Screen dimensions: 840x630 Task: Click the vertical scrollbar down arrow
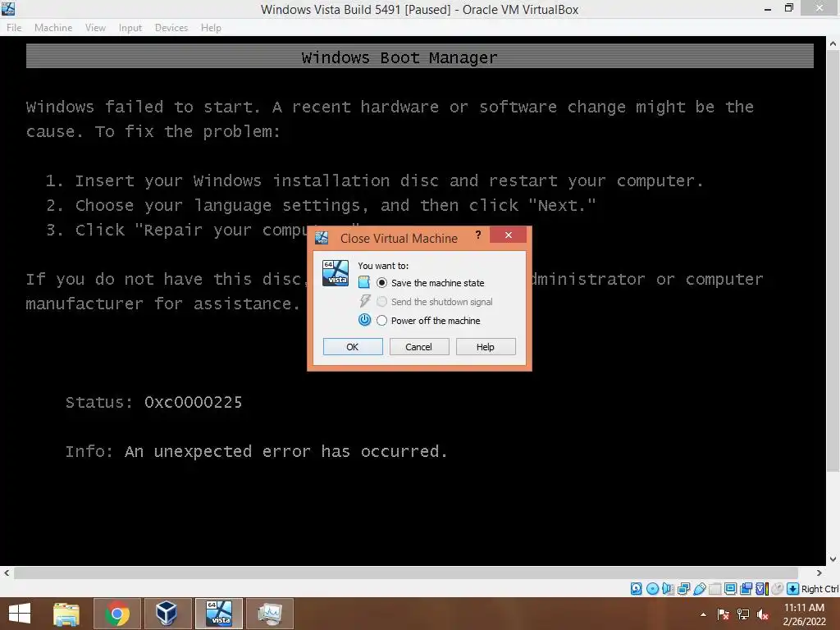click(x=833, y=559)
